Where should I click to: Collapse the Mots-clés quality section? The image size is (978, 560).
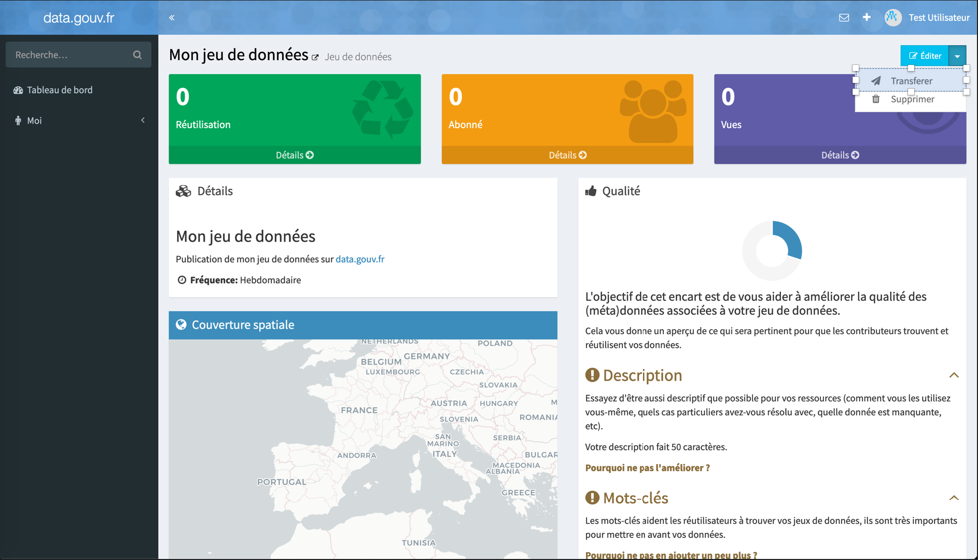click(954, 498)
